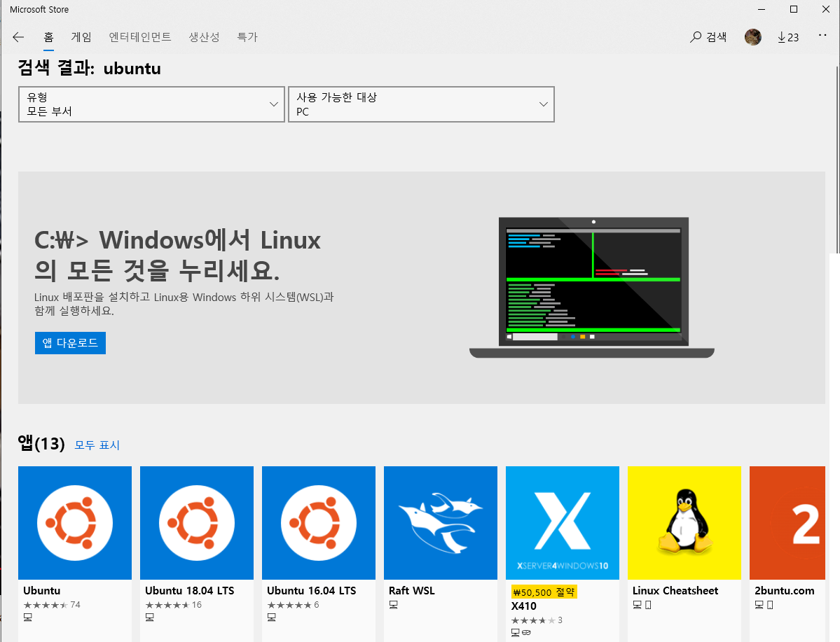Switch to the 생산성 tab
The width and height of the screenshot is (840, 642).
[204, 37]
